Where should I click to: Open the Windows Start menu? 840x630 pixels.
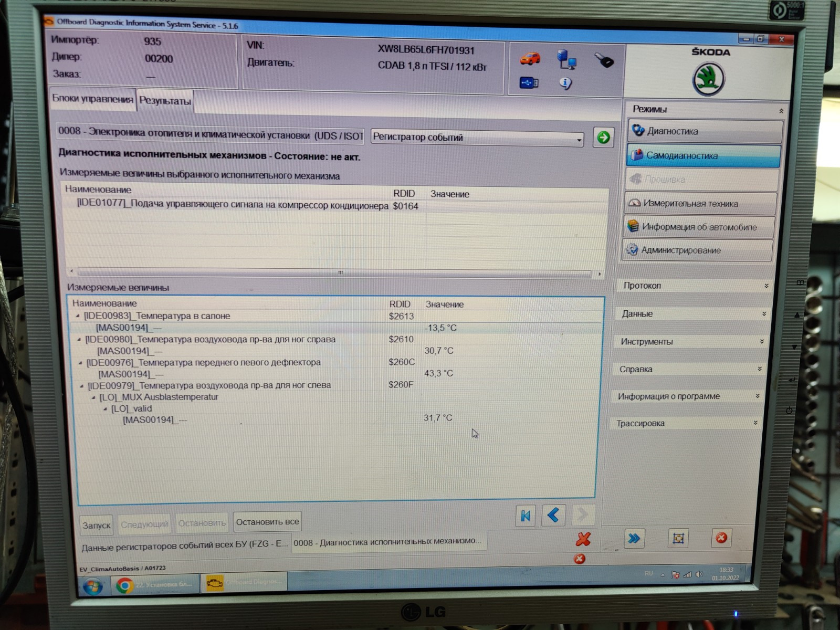click(92, 585)
